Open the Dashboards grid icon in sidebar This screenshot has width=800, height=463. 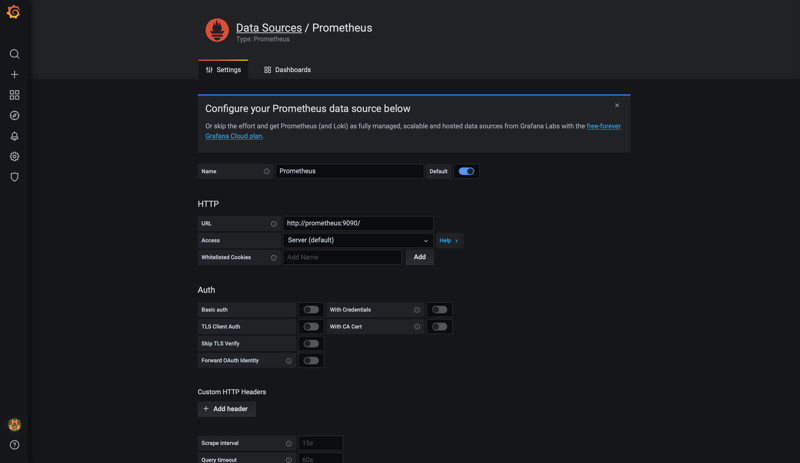(x=14, y=95)
